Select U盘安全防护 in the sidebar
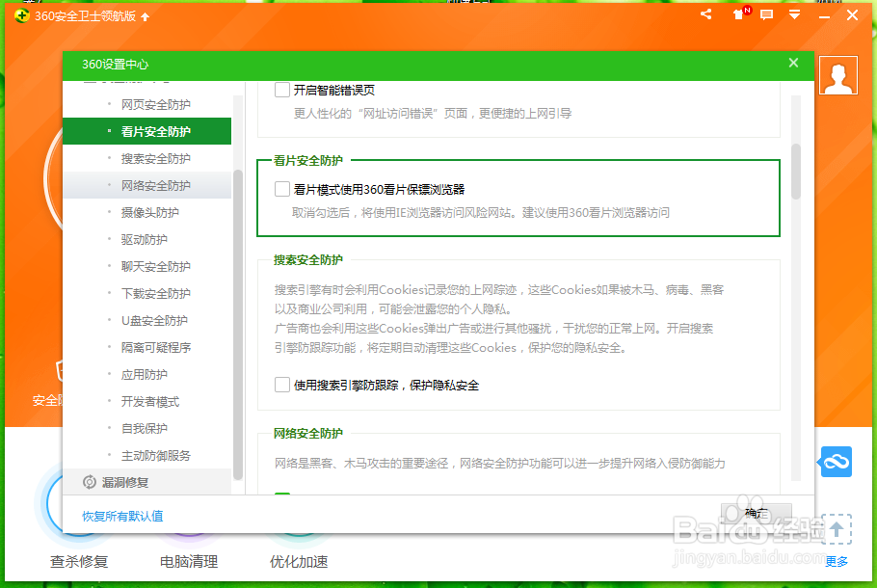Viewport: 877px width, 588px height. [147, 320]
